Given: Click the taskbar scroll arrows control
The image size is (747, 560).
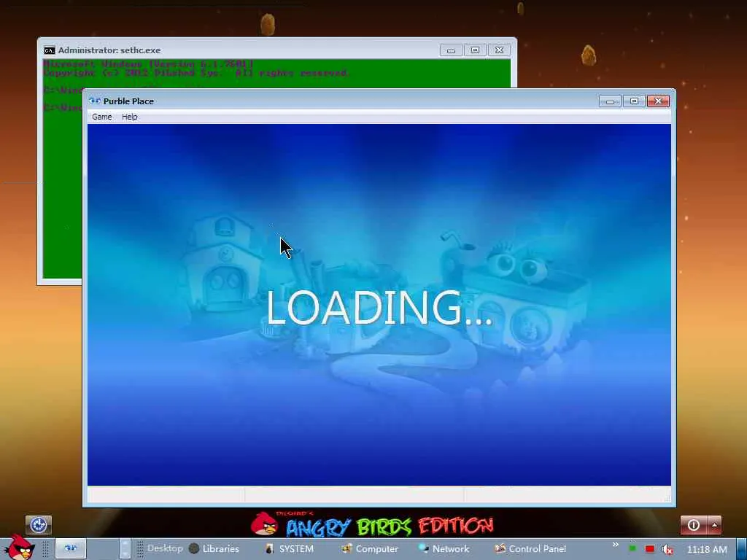Looking at the screenshot, I should 125,548.
